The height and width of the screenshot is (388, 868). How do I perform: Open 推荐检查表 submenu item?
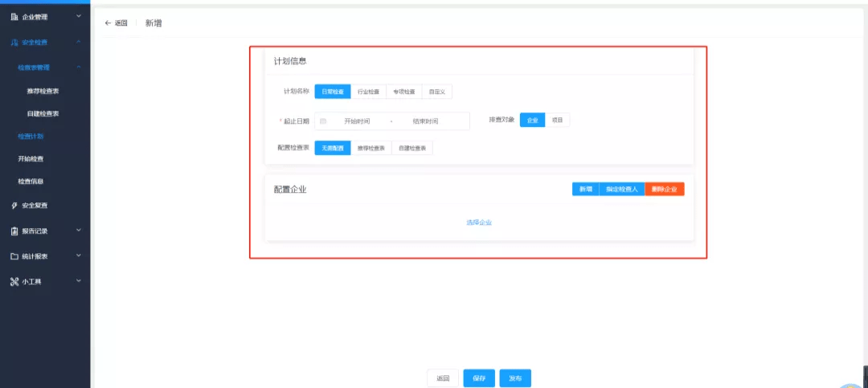pyautogui.click(x=43, y=91)
